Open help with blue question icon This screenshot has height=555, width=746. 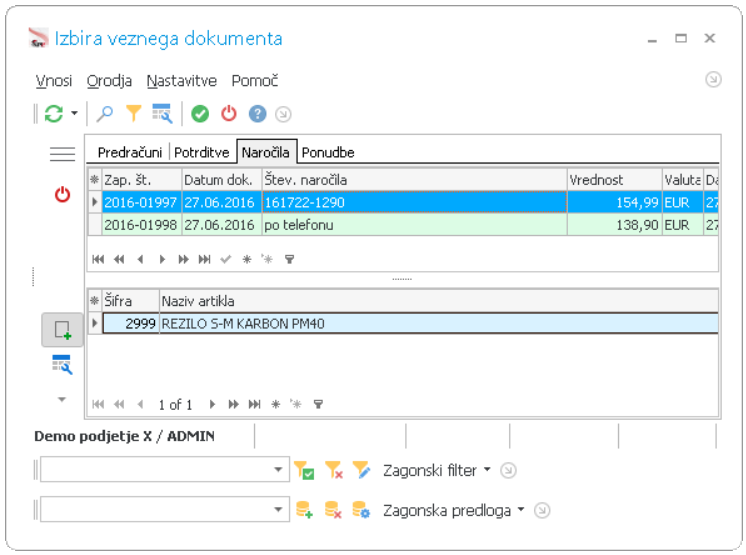(257, 114)
